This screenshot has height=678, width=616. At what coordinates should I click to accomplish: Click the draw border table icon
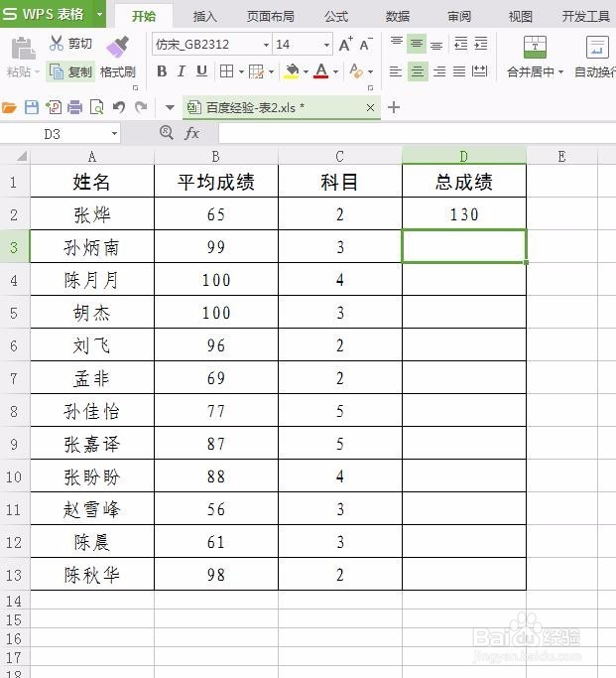[x=257, y=71]
